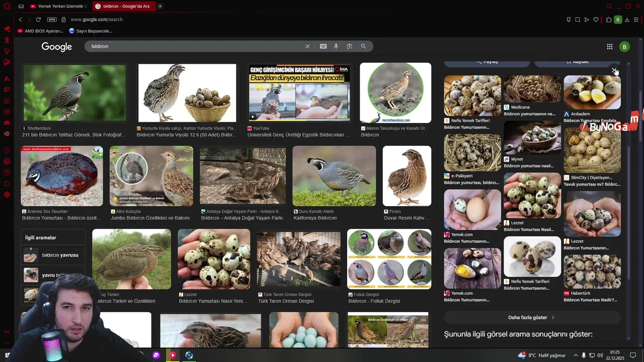Image resolution: width=644 pixels, height=362 pixels.
Task: Open the Mersin Tavukuşu quail image
Action: pos(395,93)
